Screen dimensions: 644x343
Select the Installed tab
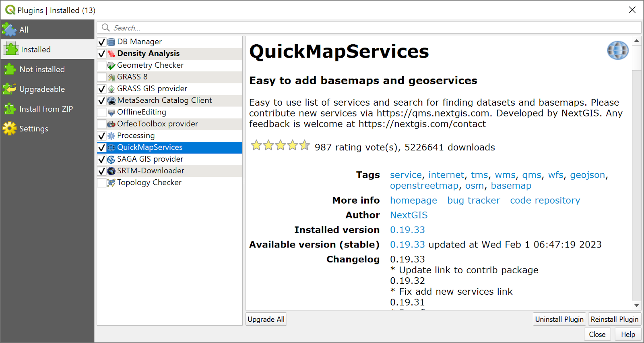pos(47,49)
